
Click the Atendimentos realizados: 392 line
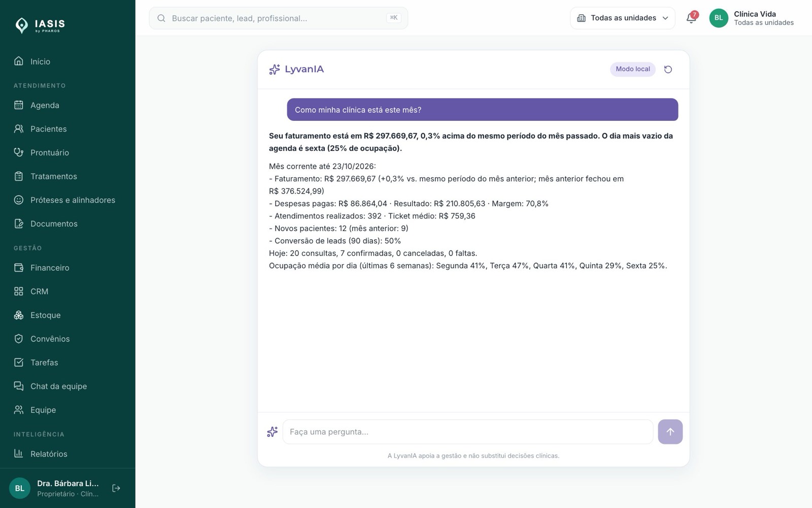tap(372, 216)
